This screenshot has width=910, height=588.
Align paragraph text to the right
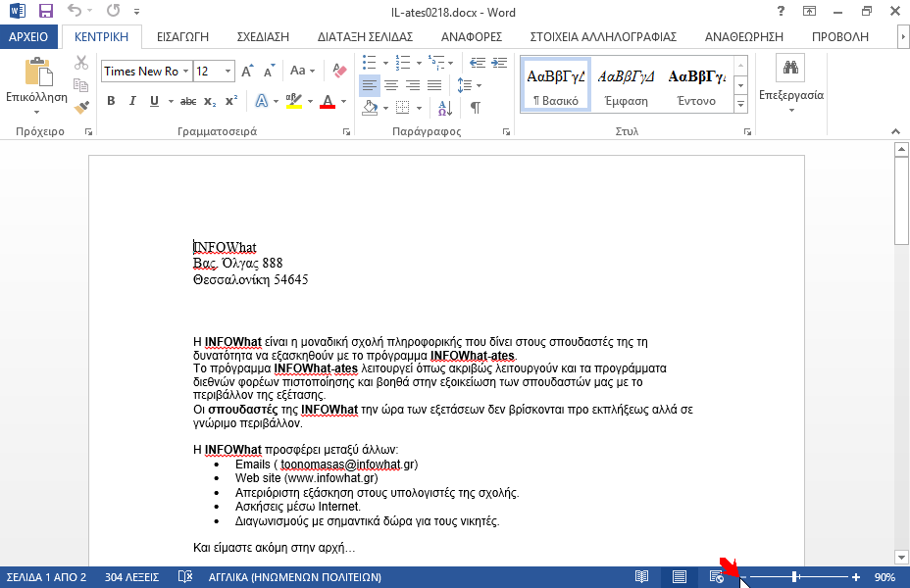click(413, 86)
